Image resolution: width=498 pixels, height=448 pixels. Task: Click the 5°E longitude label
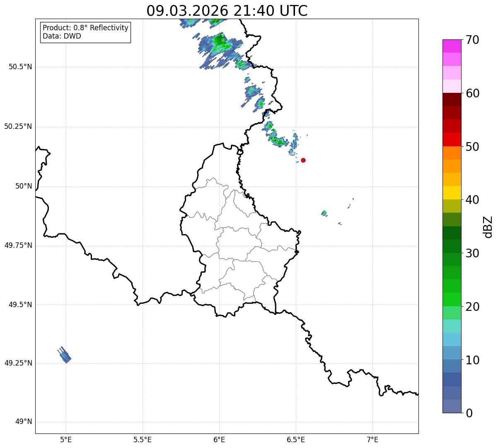[x=66, y=440]
